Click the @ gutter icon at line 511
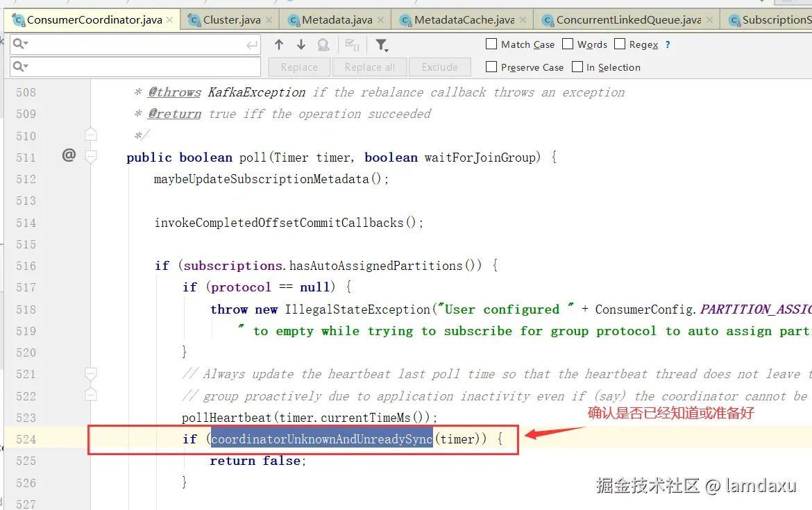 69,155
